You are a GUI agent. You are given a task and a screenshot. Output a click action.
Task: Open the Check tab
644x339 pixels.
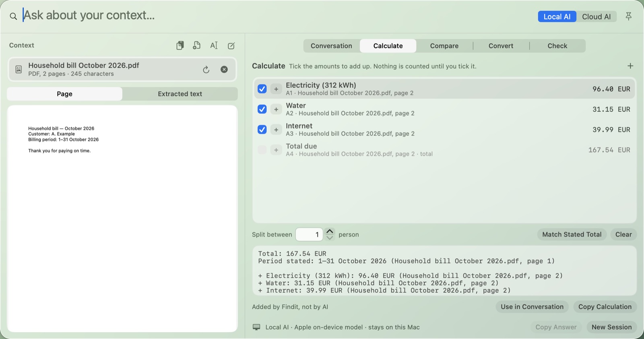coord(557,46)
